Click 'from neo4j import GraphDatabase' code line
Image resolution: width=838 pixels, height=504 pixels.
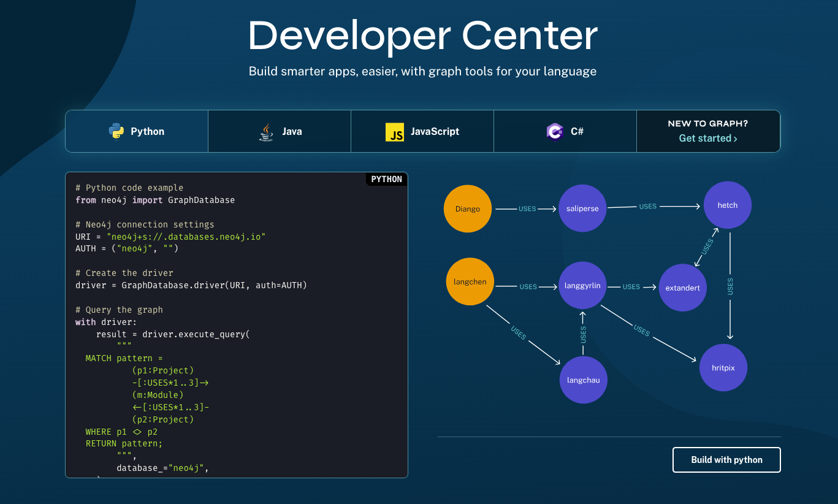tap(155, 200)
